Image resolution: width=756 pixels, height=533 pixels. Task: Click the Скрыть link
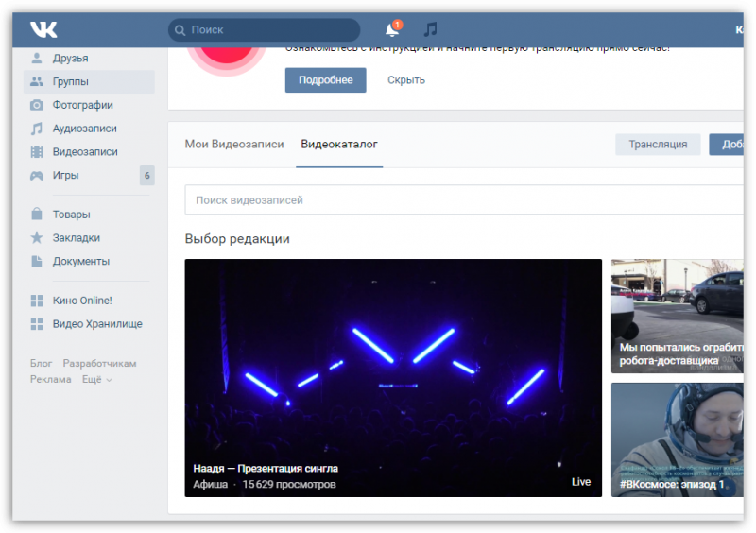(405, 80)
